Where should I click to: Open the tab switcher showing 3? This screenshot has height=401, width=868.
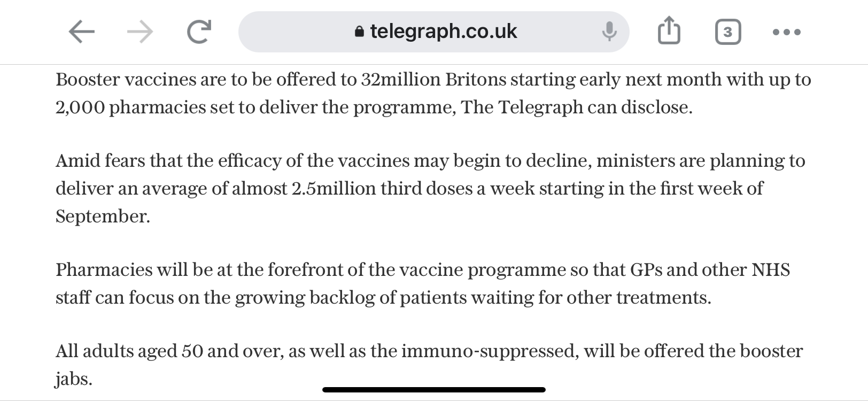[x=728, y=32]
